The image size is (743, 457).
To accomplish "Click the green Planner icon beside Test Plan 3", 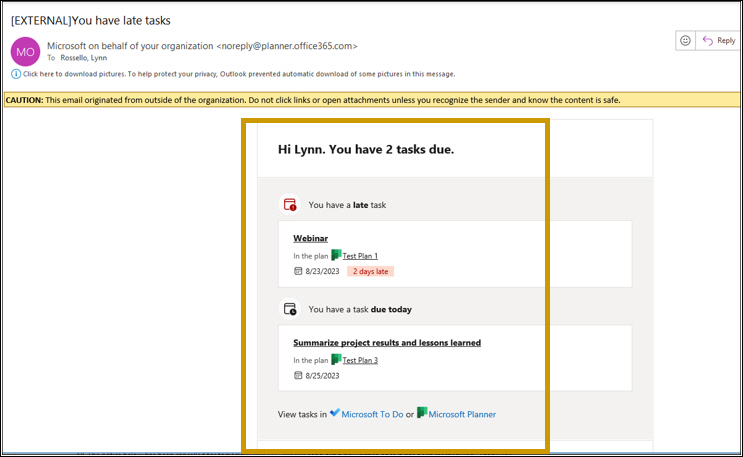I will 336,359.
